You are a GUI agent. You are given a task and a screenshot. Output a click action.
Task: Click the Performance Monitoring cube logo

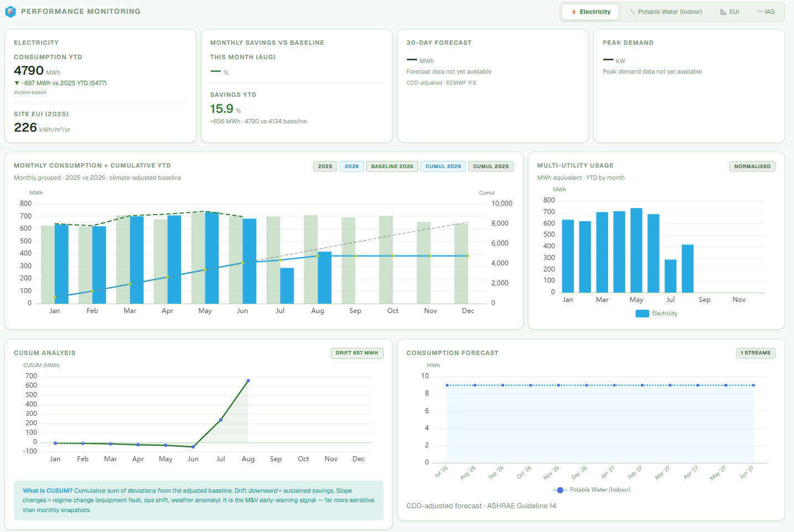11,11
